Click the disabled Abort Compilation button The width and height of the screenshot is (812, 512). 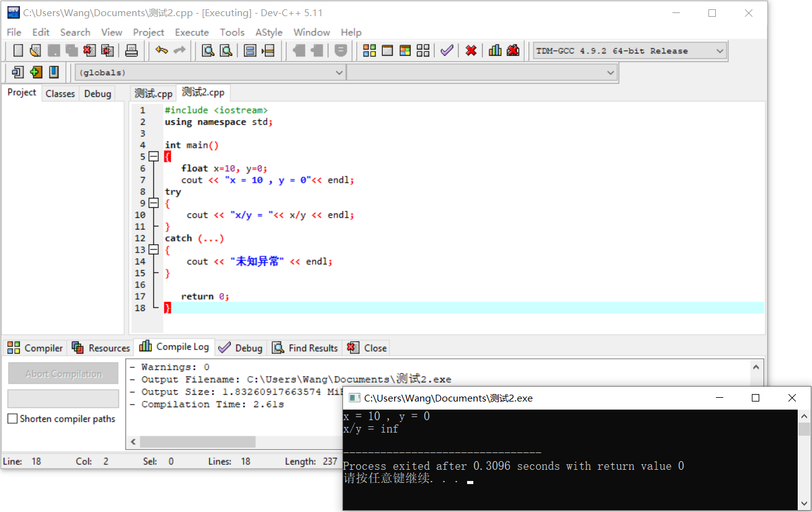click(x=63, y=373)
